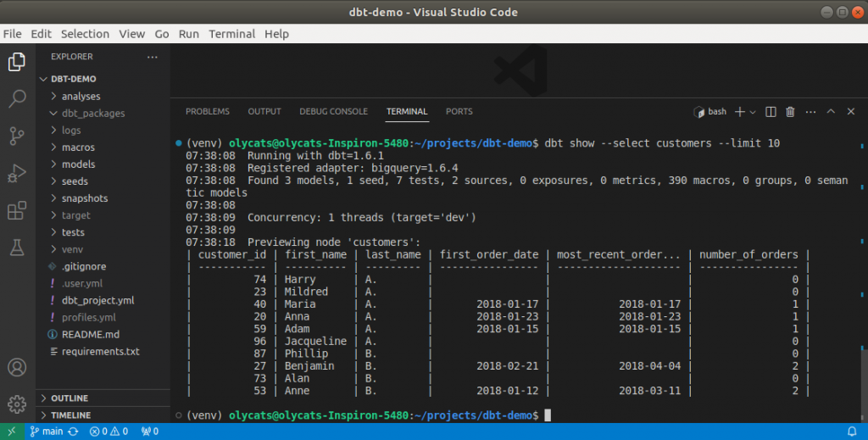Open the File menu
Image resolution: width=868 pixels, height=440 pixels.
point(12,34)
